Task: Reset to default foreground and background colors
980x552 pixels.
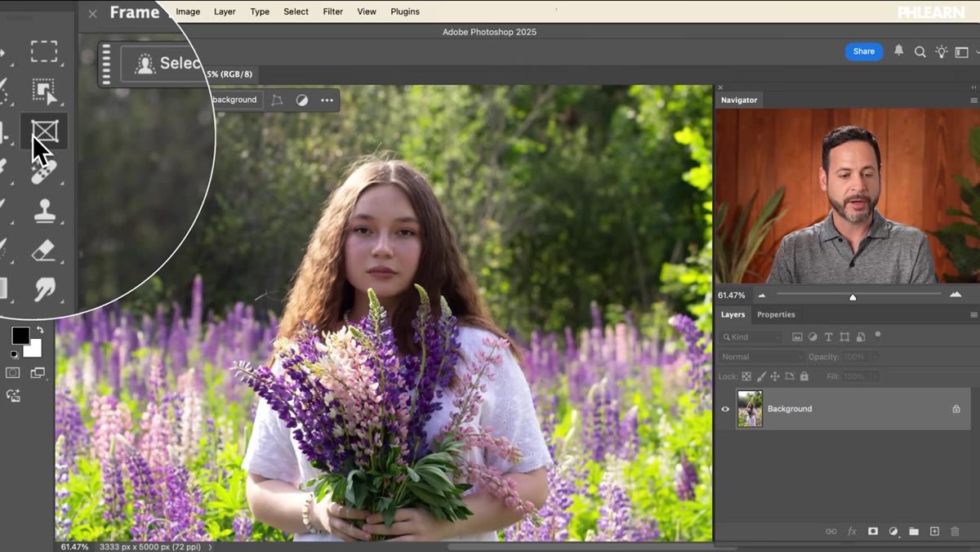Action: (x=14, y=354)
